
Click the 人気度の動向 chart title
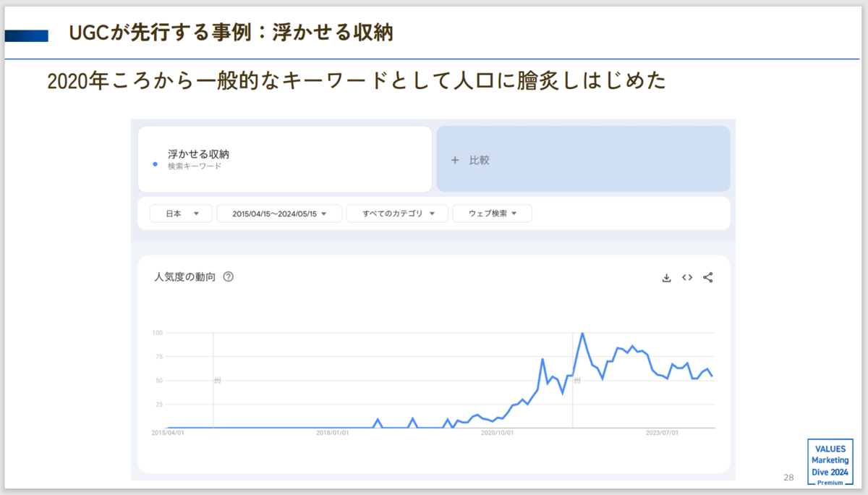pos(185,277)
